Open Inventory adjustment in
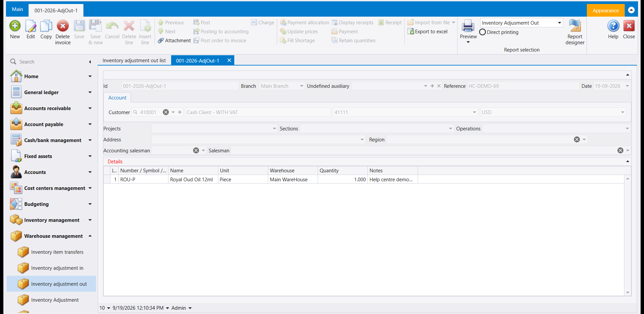This screenshot has width=644, height=314. (x=57, y=268)
